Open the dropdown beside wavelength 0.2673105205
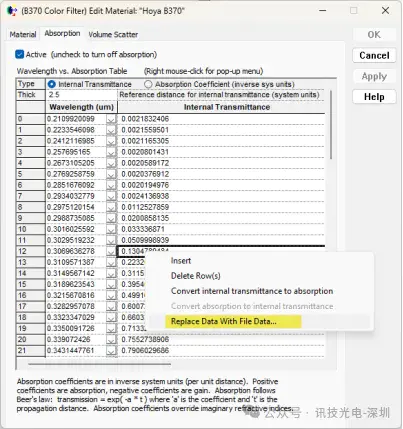The height and width of the screenshot is (429, 403). (112, 163)
